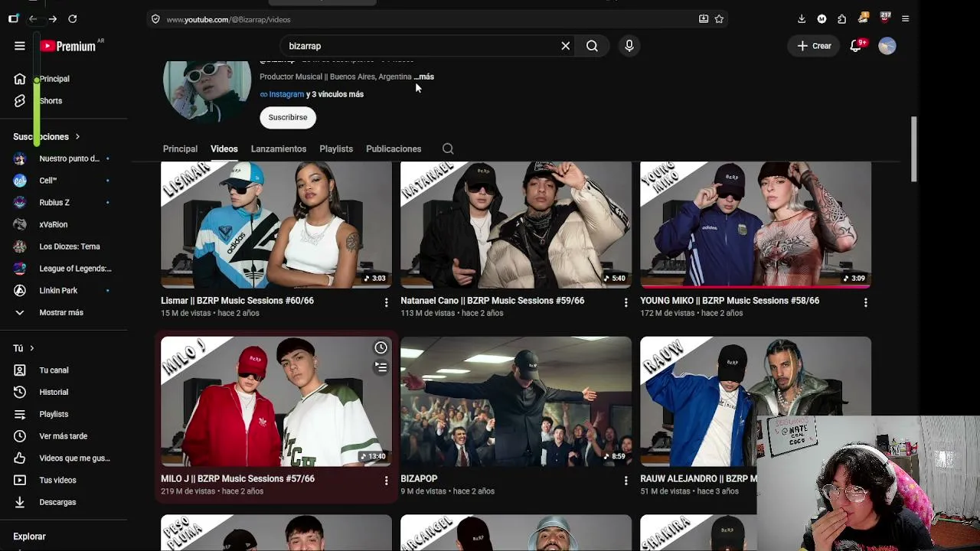The image size is (980, 551).
Task: Open the BIZAPOP video thumbnail
Action: [516, 402]
